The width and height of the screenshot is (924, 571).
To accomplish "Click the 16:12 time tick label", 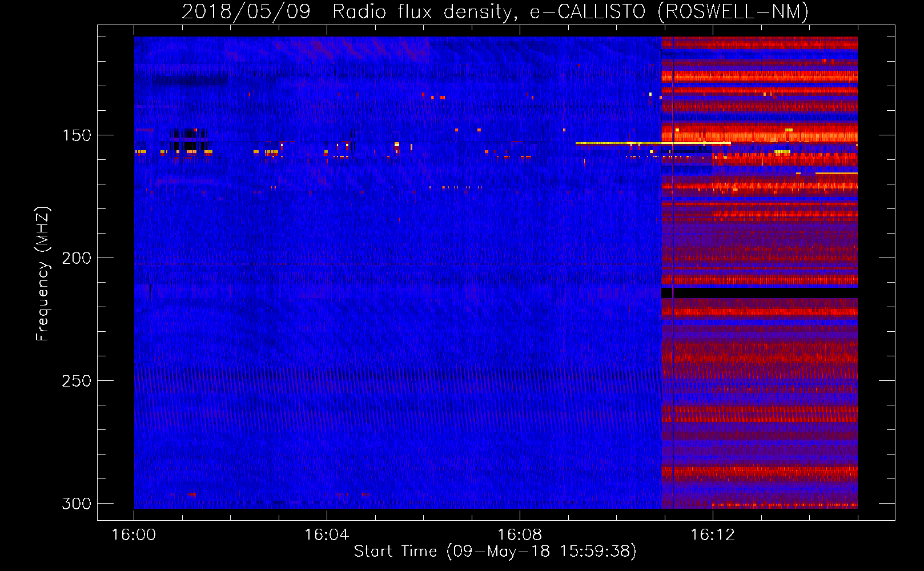I will pos(713,534).
